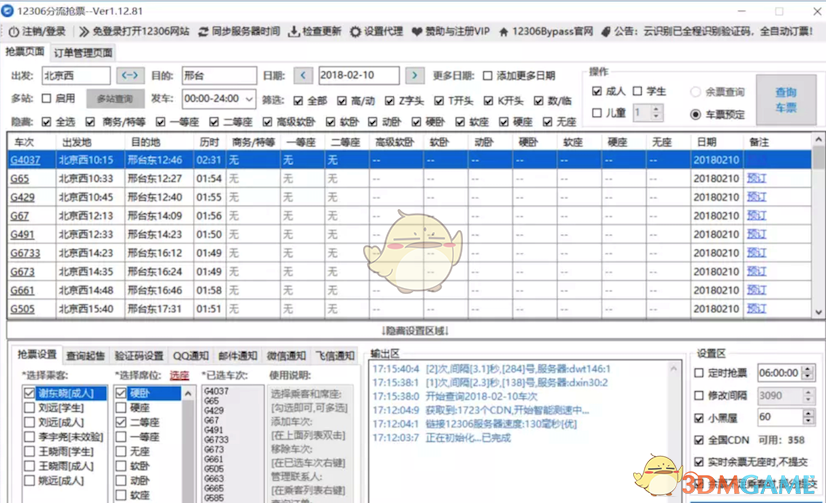
Task: Check the 学生 checkbox in 操作
Action: click(637, 91)
